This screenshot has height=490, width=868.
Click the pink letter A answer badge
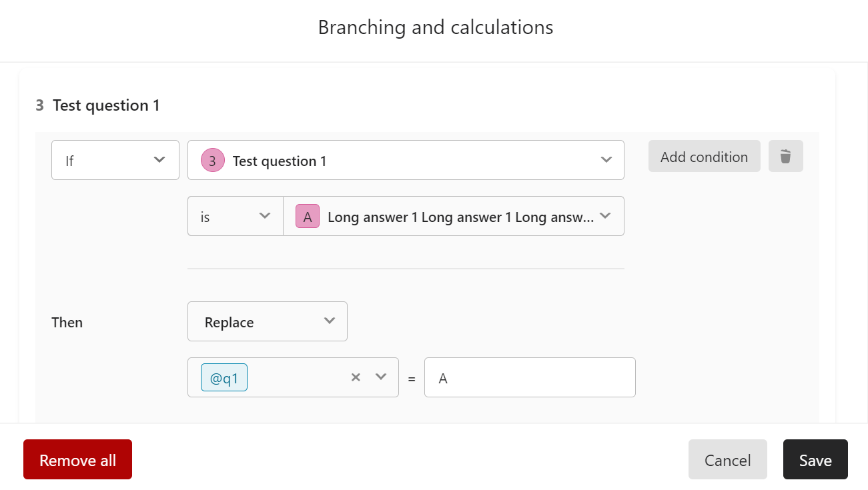pos(308,217)
